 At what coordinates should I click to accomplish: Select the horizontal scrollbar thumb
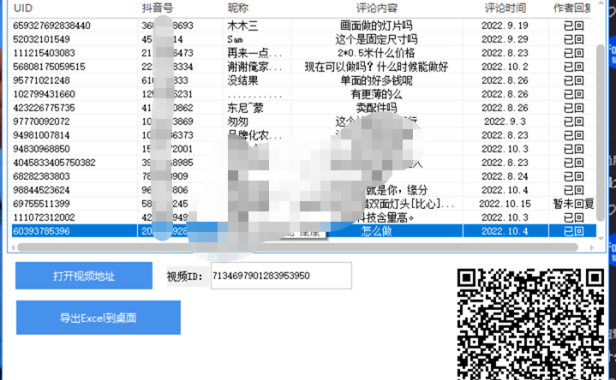tap(297, 247)
